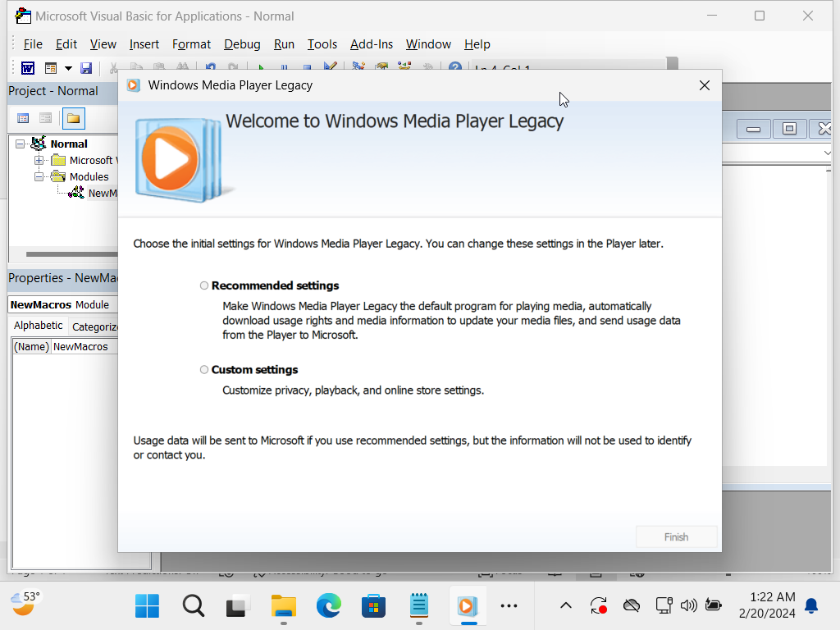The image size is (840, 630).
Task: Open File Explorer from the taskbar
Action: [283, 606]
